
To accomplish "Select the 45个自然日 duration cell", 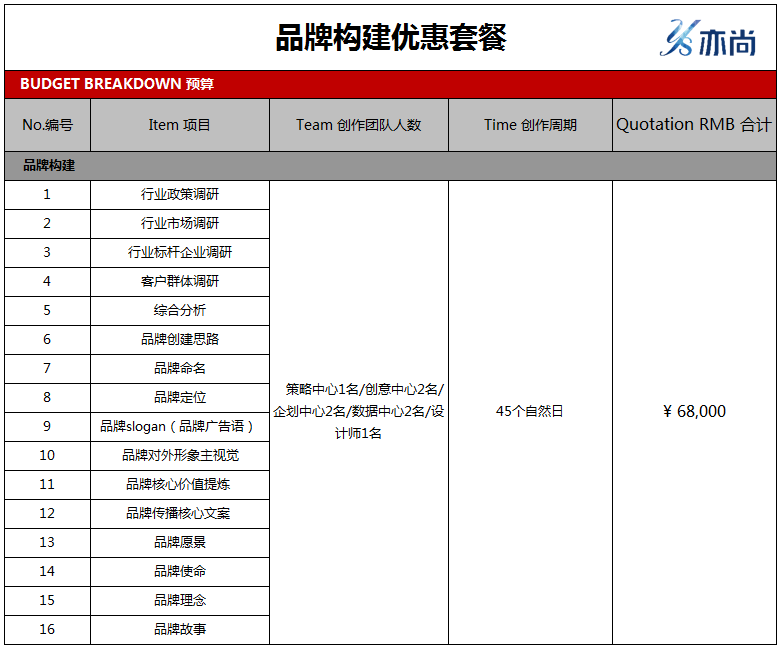I will [530, 411].
